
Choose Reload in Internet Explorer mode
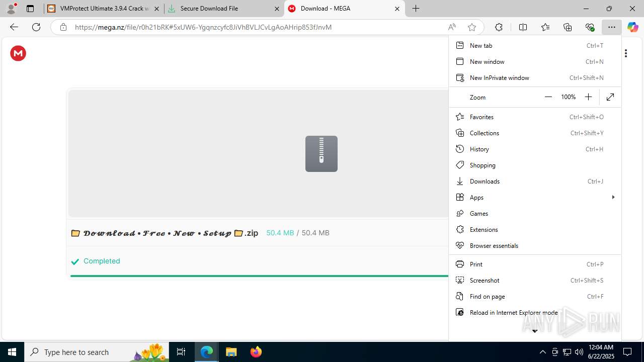tap(535, 312)
